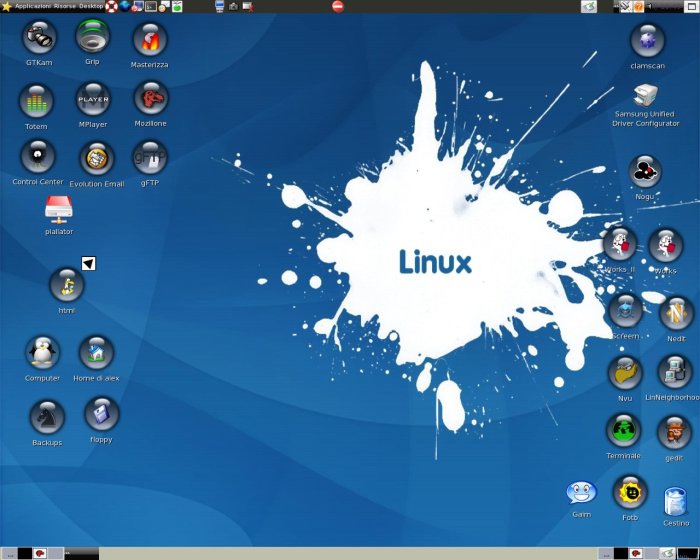Launch the Terminale icon
The height and width of the screenshot is (560, 700).
click(x=623, y=431)
